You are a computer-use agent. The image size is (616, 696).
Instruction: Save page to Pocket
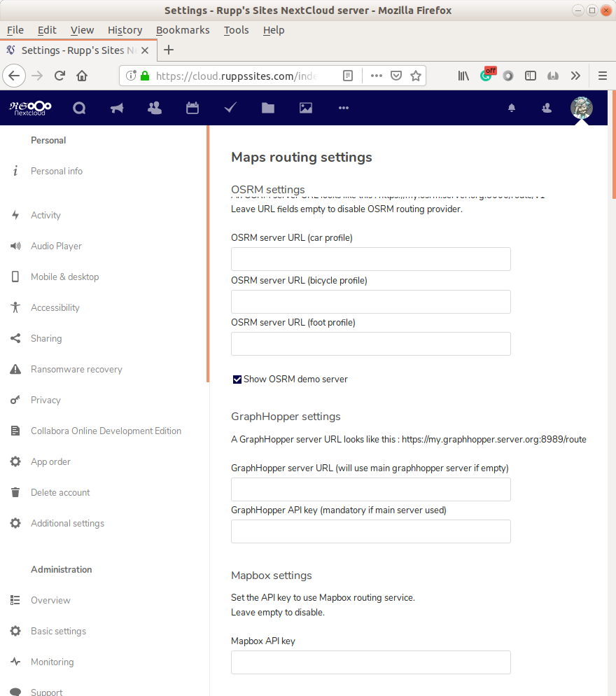[x=396, y=76]
